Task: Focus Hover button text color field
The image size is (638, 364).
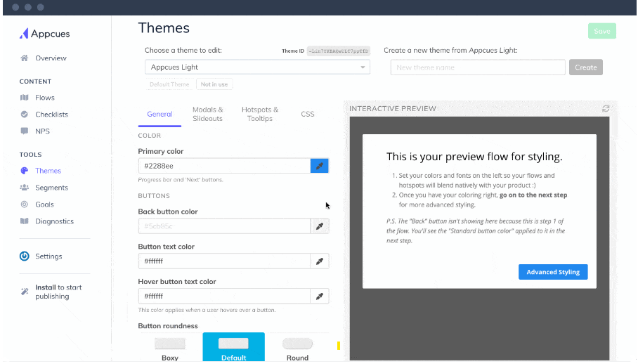Action: [x=224, y=296]
